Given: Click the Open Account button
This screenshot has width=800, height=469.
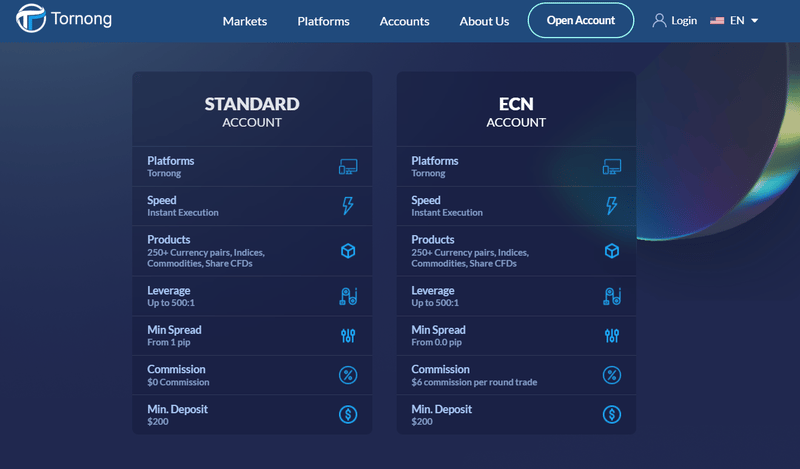Looking at the screenshot, I should point(581,20).
